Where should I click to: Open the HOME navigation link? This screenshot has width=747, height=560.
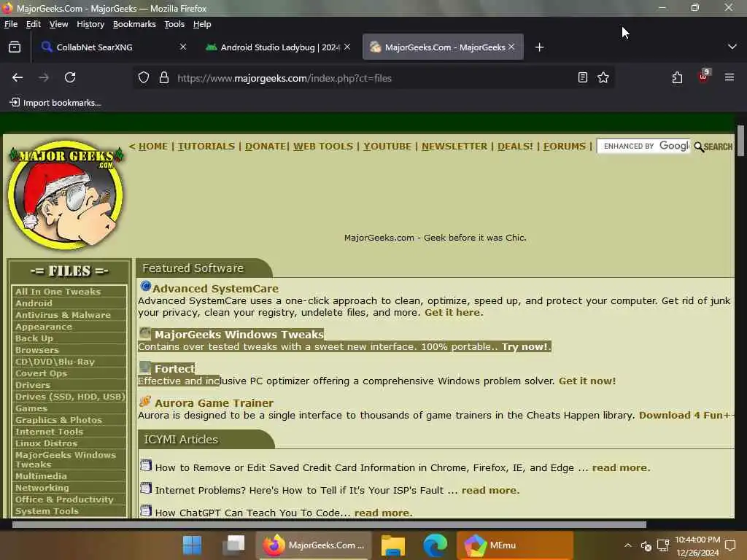click(153, 146)
